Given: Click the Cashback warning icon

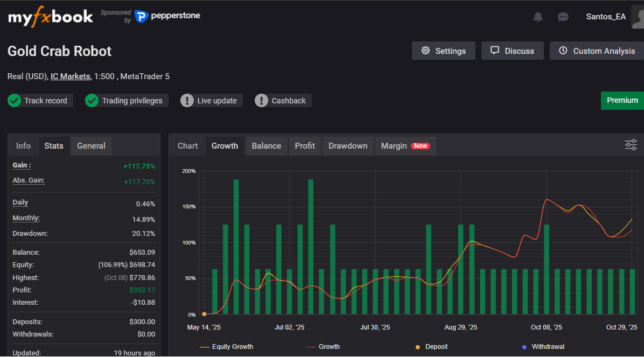Looking at the screenshot, I should (262, 100).
